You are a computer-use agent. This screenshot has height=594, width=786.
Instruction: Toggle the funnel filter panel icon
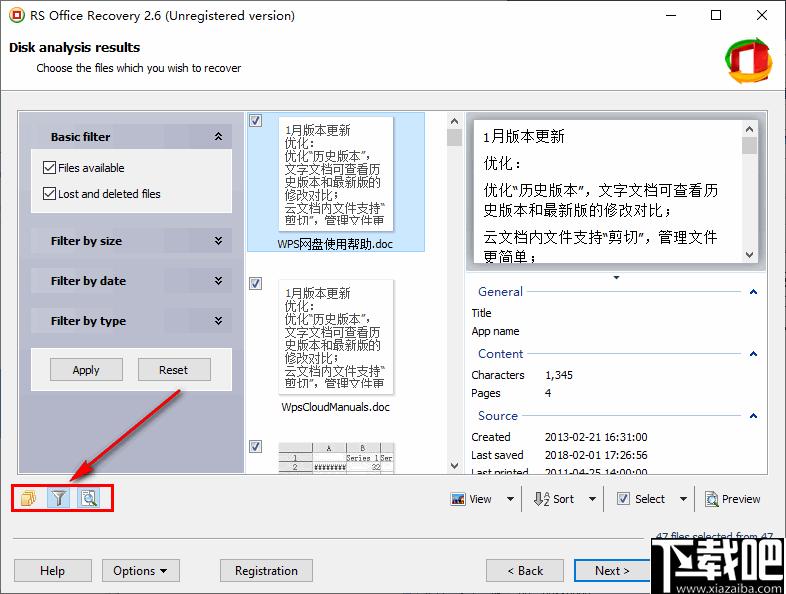59,498
